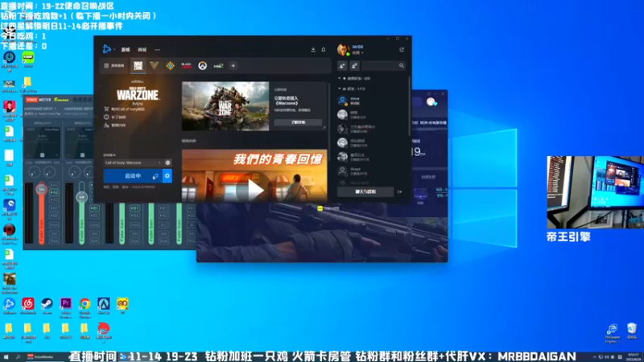
Task: Pop out the social panel window icon
Action: click(402, 50)
